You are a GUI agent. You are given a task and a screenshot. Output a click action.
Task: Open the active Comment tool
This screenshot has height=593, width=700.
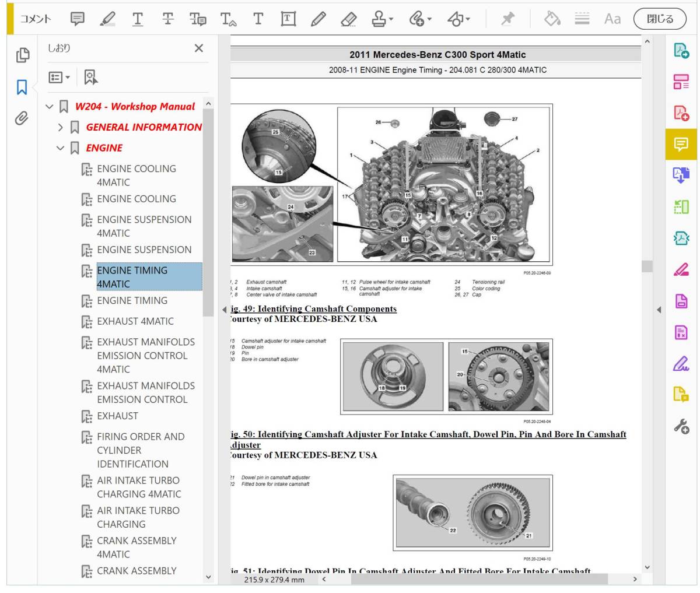[x=681, y=144]
